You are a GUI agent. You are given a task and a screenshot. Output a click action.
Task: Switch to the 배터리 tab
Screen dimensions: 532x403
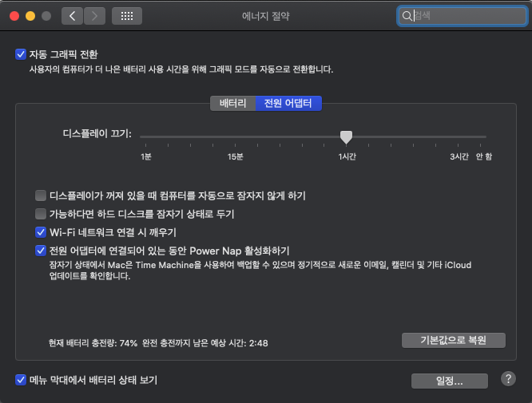coord(232,103)
